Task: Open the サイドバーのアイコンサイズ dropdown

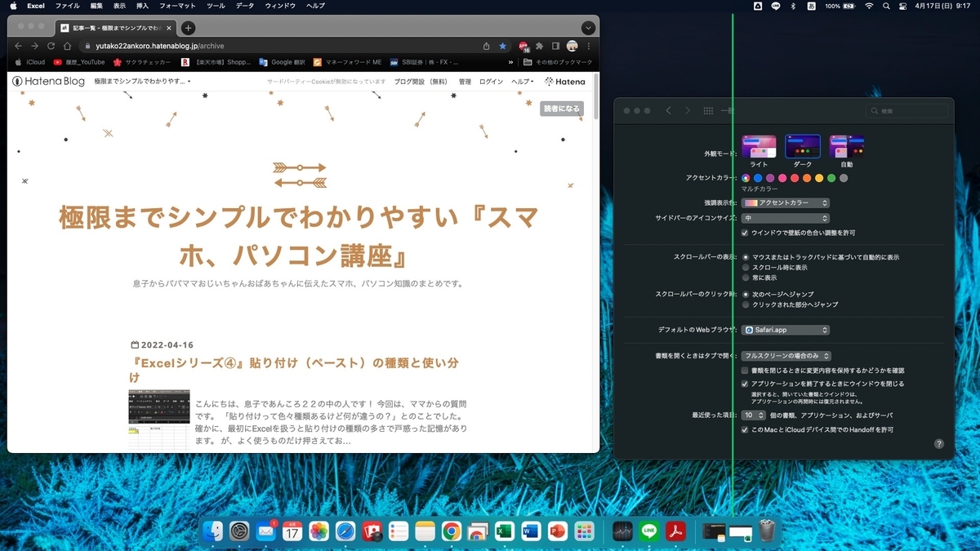Action: [x=785, y=218]
